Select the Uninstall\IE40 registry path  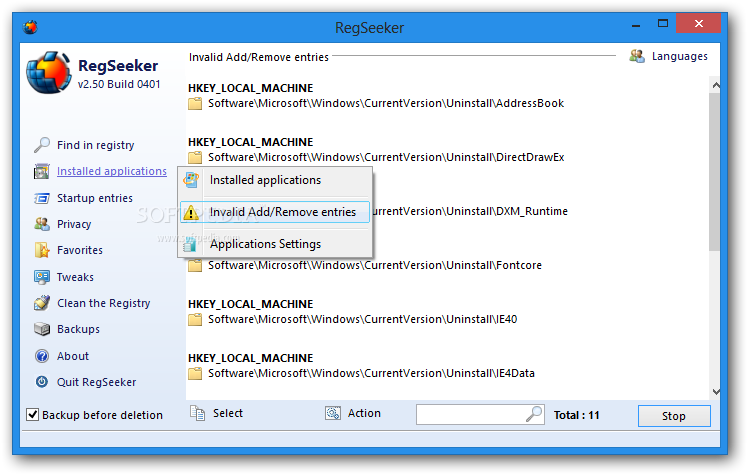363,320
